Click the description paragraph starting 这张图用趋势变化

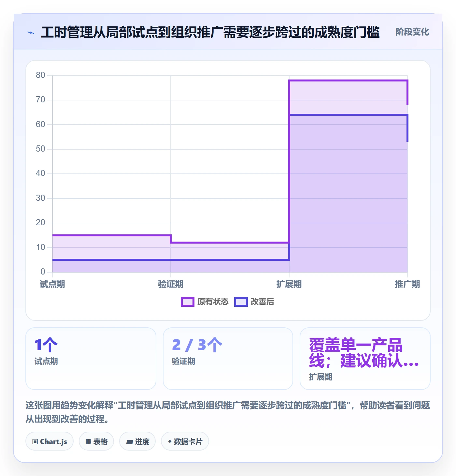tap(228, 412)
